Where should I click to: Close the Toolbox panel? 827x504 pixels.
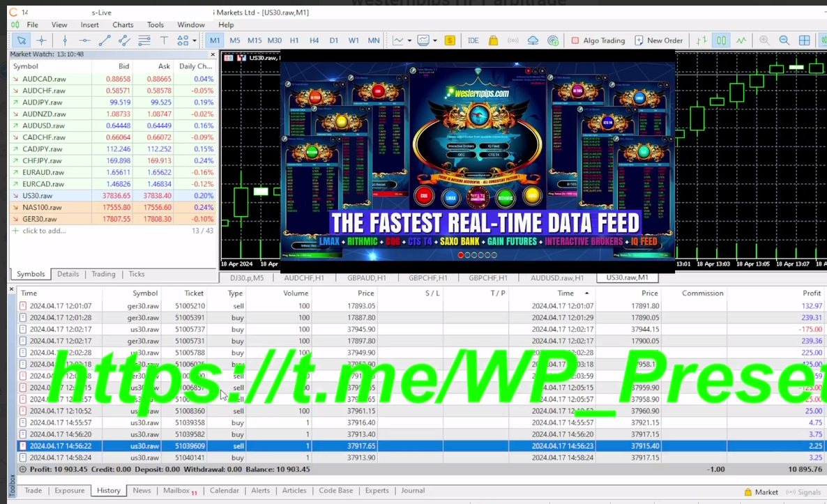(12, 289)
